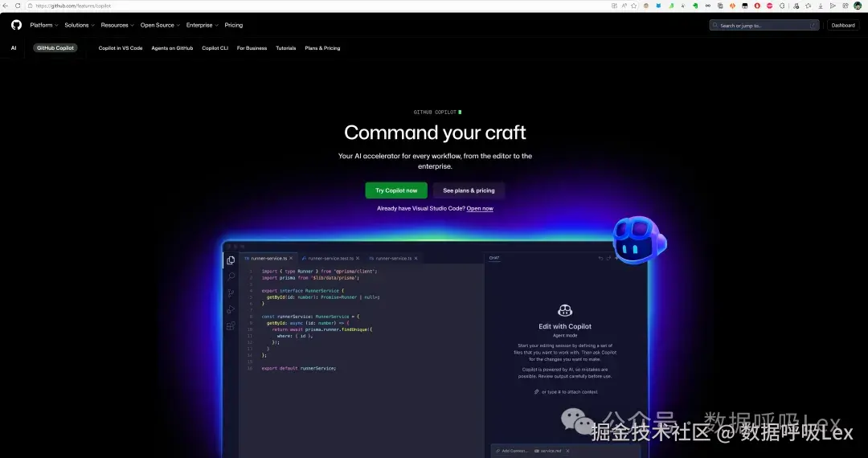Expand the Platform menu
Screen dimensions: 868x458
pyautogui.click(x=43, y=25)
